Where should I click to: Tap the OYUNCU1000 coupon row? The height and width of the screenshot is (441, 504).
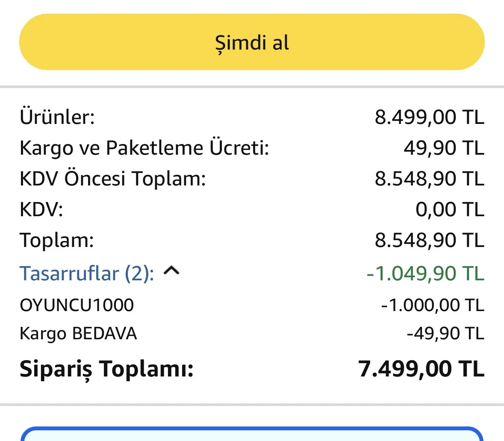[x=252, y=305]
